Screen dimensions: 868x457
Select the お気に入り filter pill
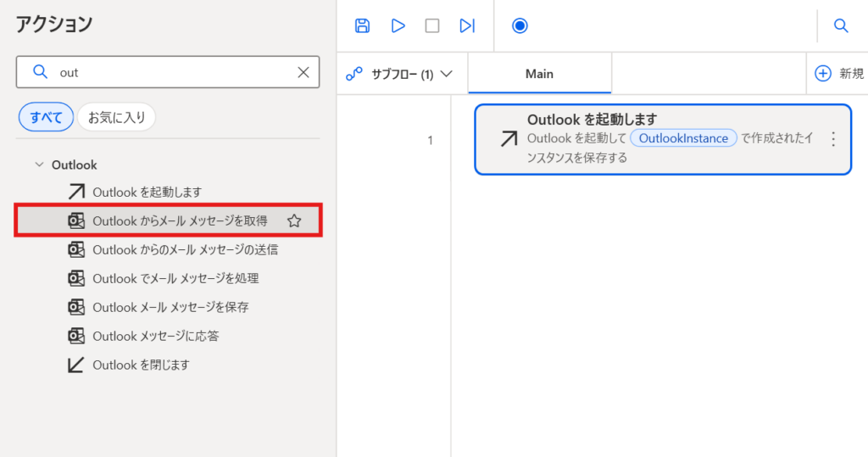pos(116,117)
